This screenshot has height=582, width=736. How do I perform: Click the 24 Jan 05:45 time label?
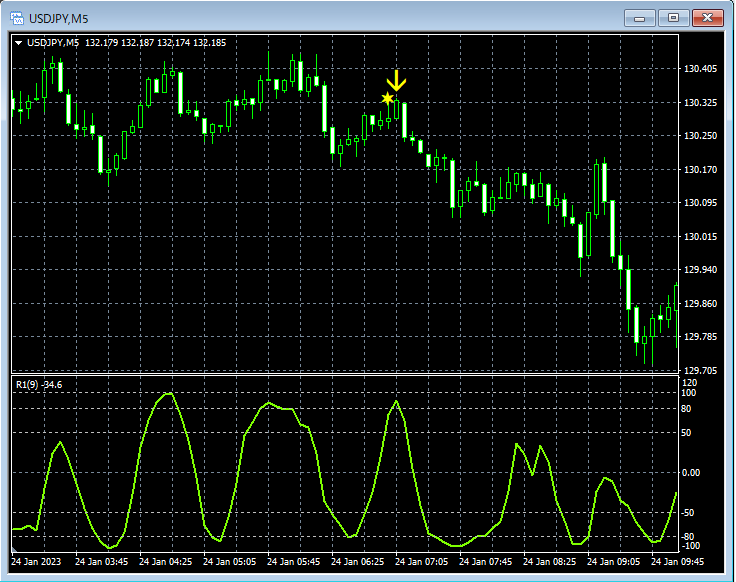tap(294, 562)
